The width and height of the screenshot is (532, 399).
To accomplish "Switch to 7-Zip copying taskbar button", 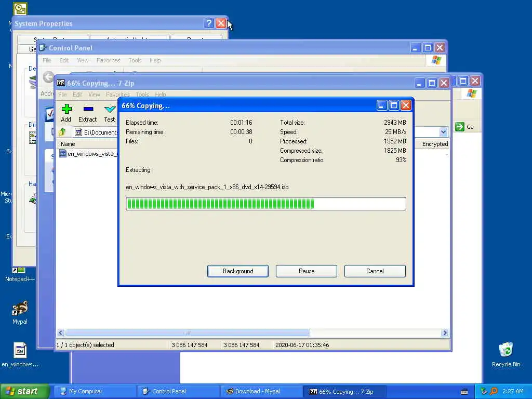I will [x=344, y=391].
